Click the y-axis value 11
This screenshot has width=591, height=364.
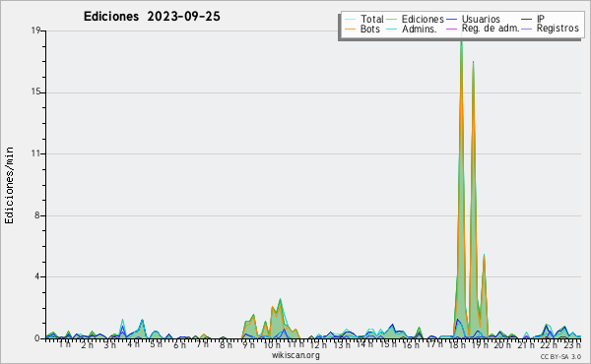(x=35, y=153)
